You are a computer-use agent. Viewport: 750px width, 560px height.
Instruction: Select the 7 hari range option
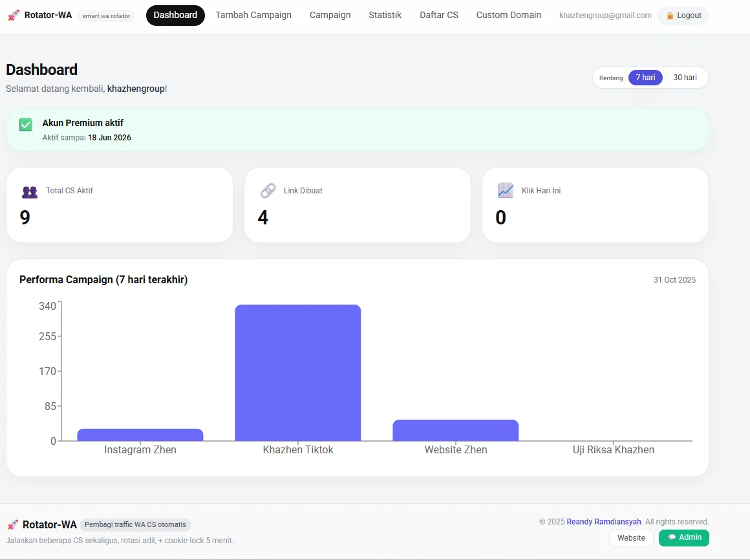click(645, 77)
